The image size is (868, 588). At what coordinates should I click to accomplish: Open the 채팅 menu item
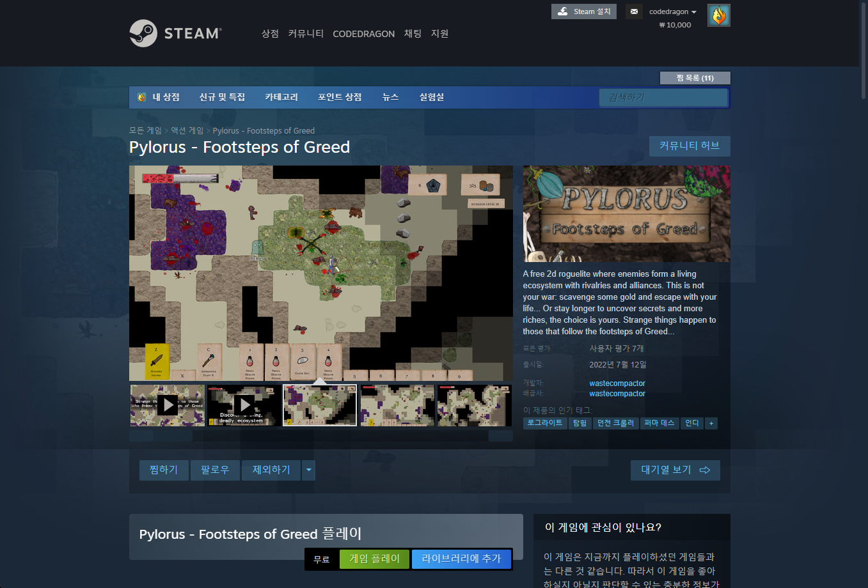pyautogui.click(x=413, y=33)
